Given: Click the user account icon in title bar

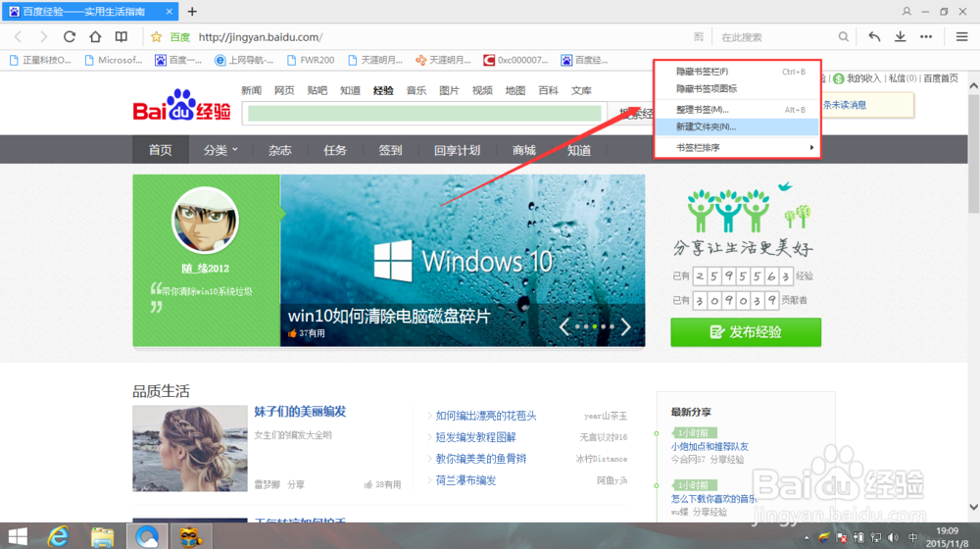Looking at the screenshot, I should pos(906,11).
